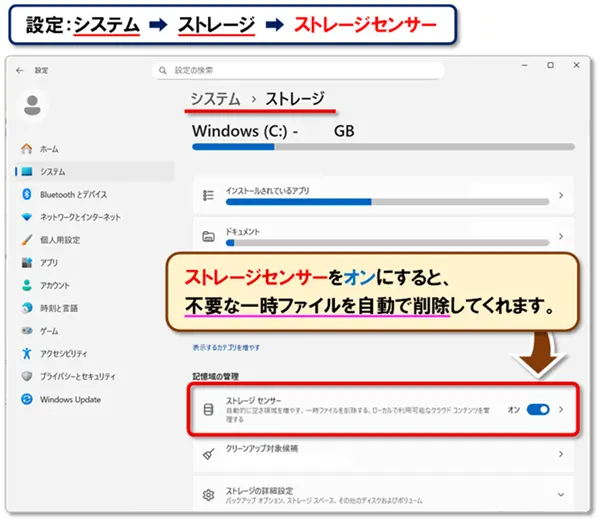Click ストレージの詳細設定 label
Image resolution: width=600 pixels, height=522 pixels.
[259, 491]
